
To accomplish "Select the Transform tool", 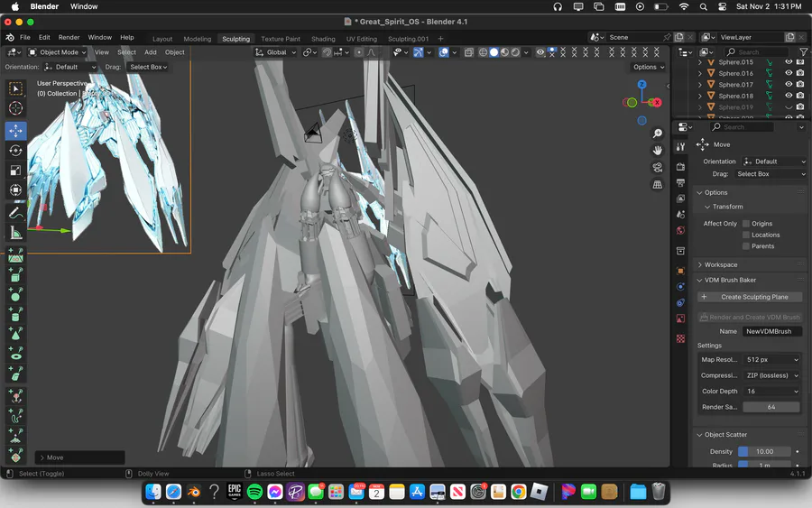I will pyautogui.click(x=15, y=190).
